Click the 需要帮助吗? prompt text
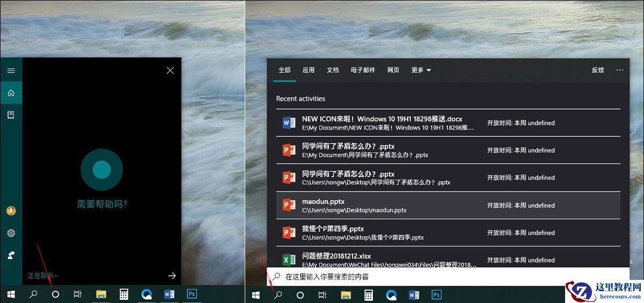The image size is (644, 303). [x=102, y=204]
